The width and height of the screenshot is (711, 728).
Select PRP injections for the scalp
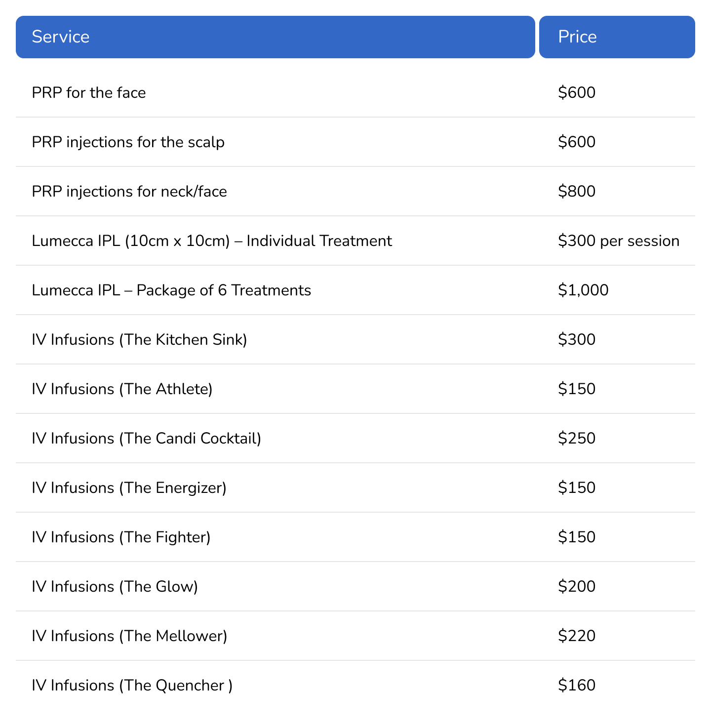(355, 142)
